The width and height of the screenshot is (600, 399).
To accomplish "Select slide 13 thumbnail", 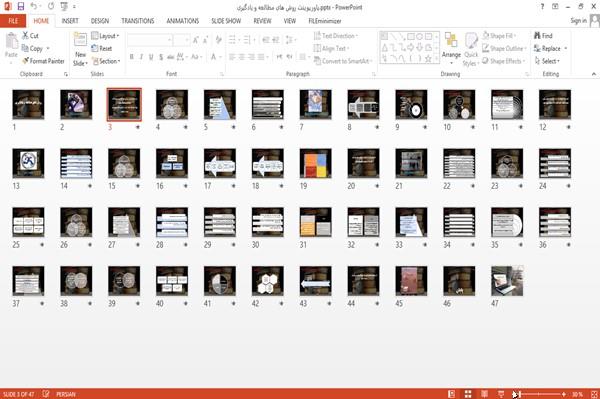I will click(x=28, y=163).
